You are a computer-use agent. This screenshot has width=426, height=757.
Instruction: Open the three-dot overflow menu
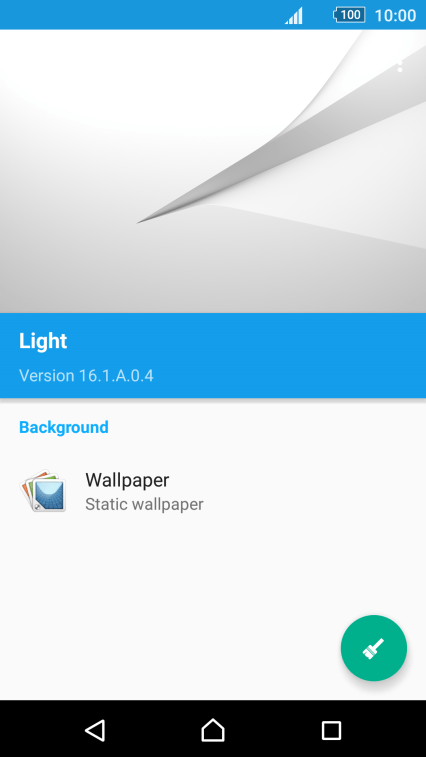[x=400, y=66]
